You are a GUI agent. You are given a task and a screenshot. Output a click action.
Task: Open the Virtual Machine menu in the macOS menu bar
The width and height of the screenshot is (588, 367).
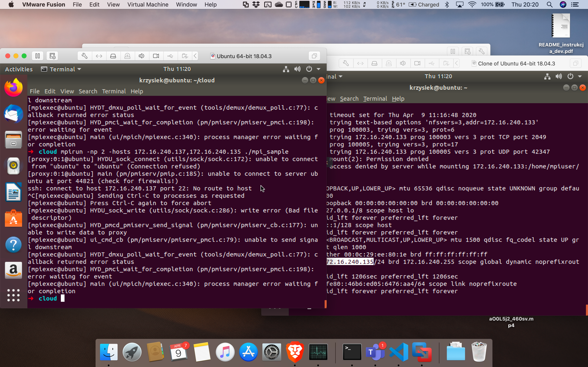tap(148, 5)
